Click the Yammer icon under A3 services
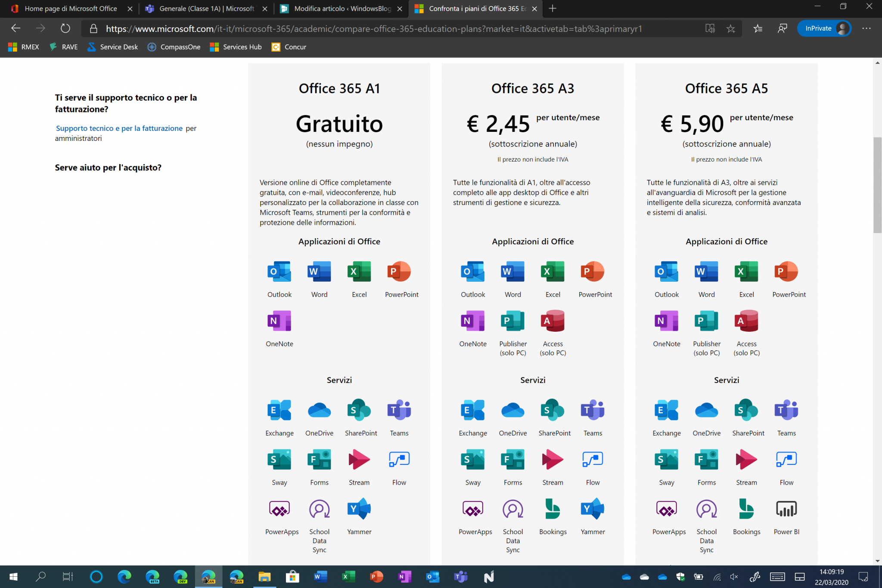Viewport: 882px width, 588px height. coord(593,509)
